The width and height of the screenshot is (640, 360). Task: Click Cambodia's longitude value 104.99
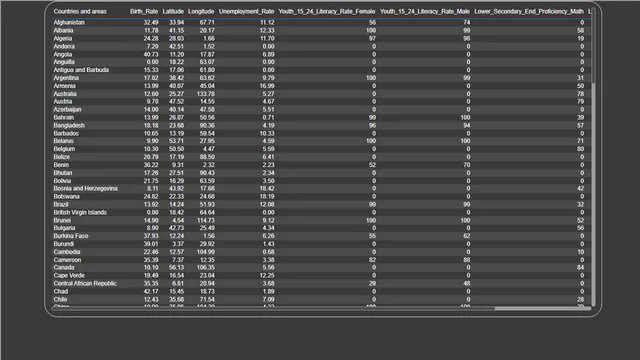pyautogui.click(x=206, y=252)
